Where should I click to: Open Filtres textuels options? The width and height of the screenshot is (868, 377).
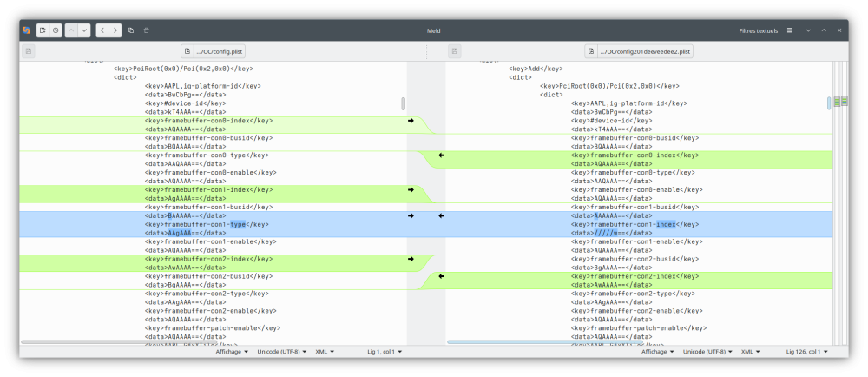click(x=759, y=30)
